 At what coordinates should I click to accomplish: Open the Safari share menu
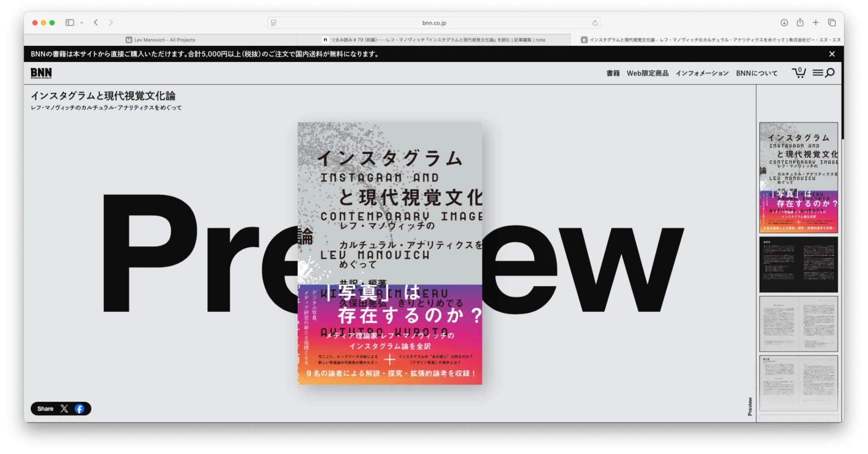[800, 22]
